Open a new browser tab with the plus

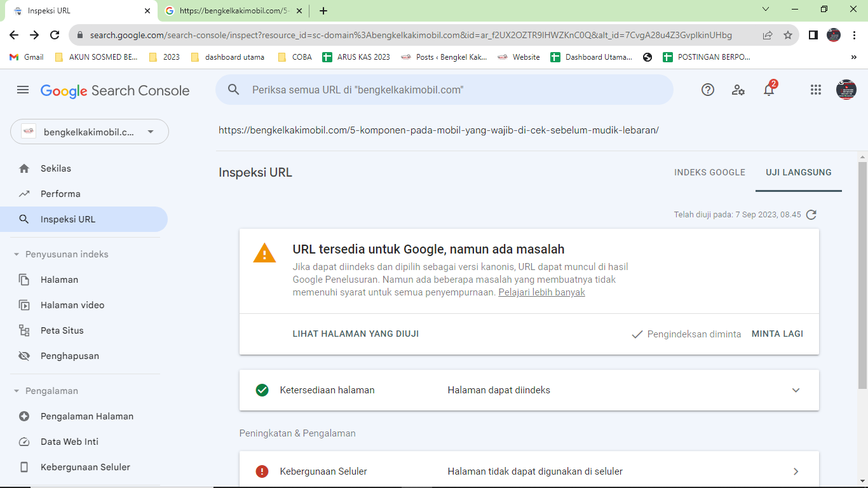click(x=323, y=11)
